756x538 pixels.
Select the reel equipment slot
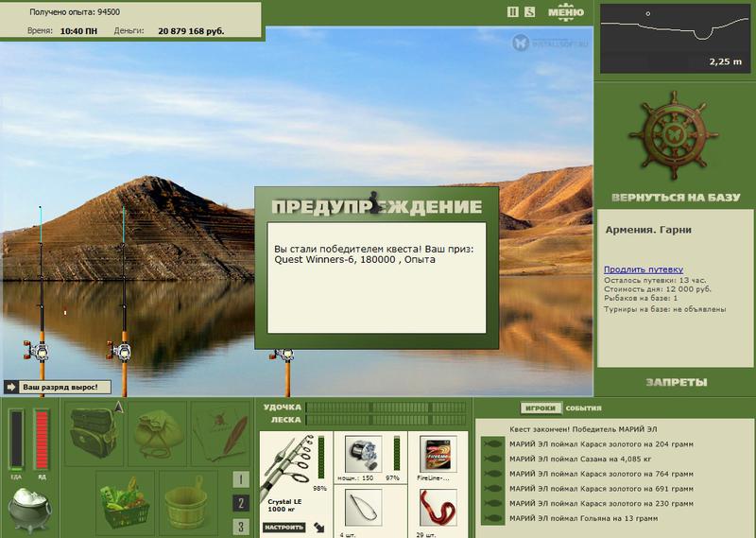point(363,455)
